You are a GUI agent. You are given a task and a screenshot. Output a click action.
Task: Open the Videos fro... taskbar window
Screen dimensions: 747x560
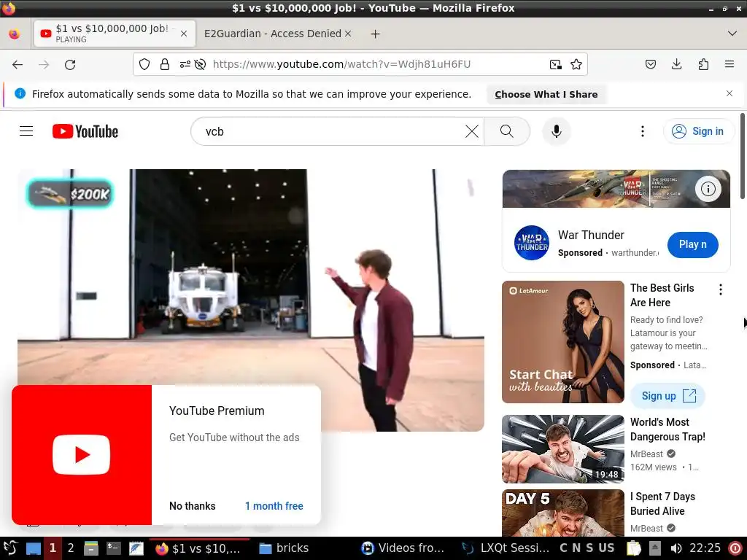[402, 548]
